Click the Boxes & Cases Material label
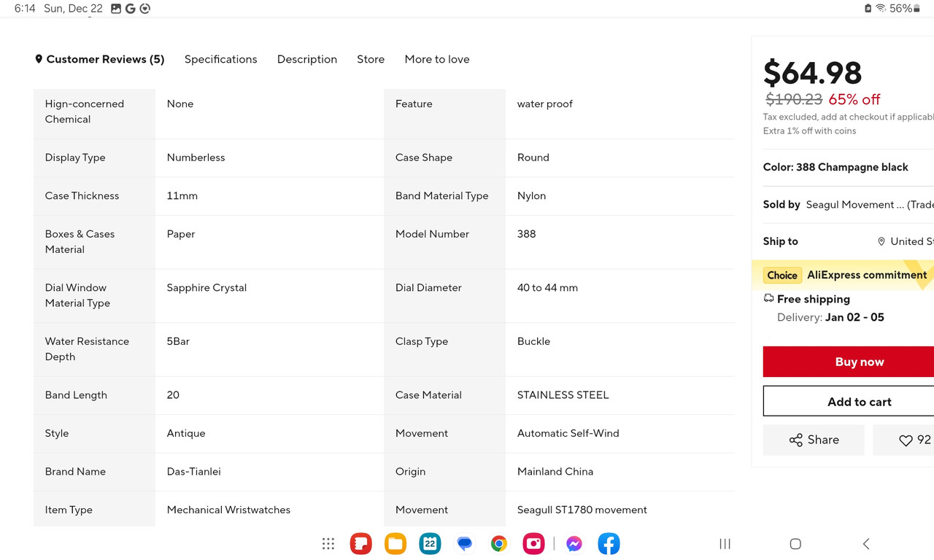Viewport: 934px width, 560px height. [x=80, y=241]
